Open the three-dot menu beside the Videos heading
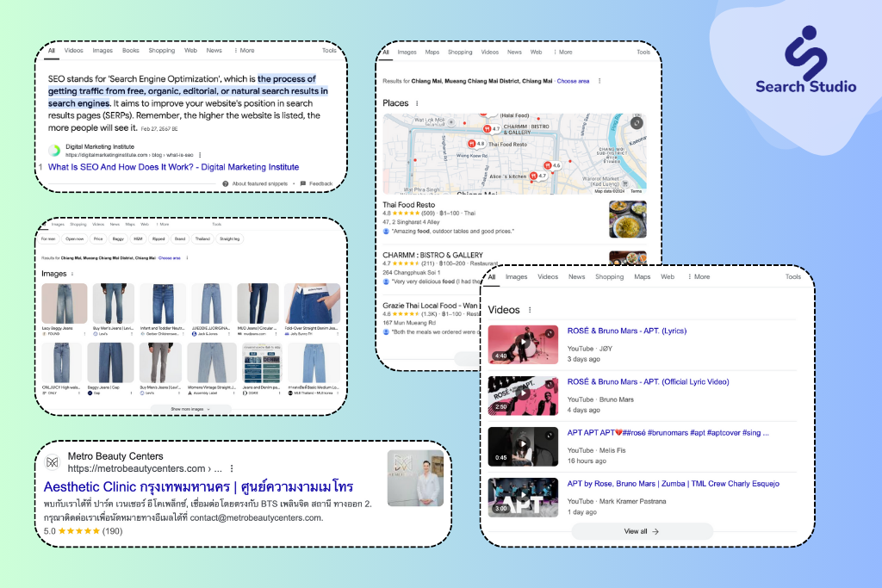 [530, 310]
